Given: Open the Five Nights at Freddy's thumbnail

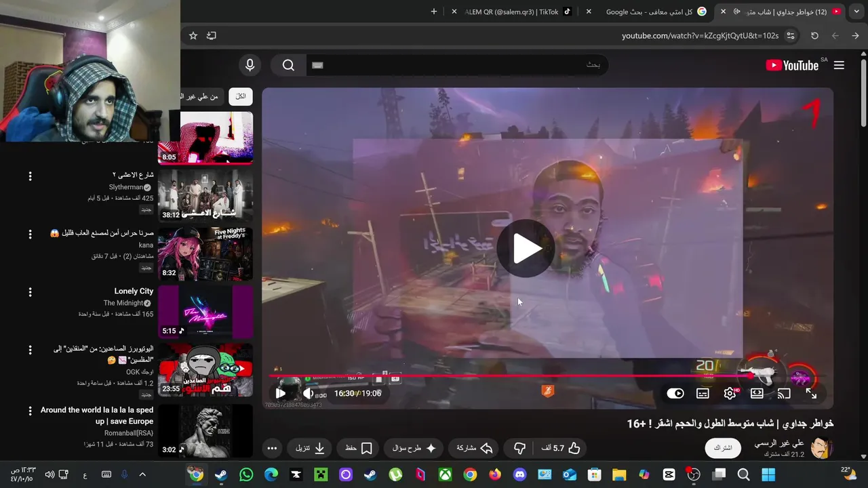Looking at the screenshot, I should [205, 253].
